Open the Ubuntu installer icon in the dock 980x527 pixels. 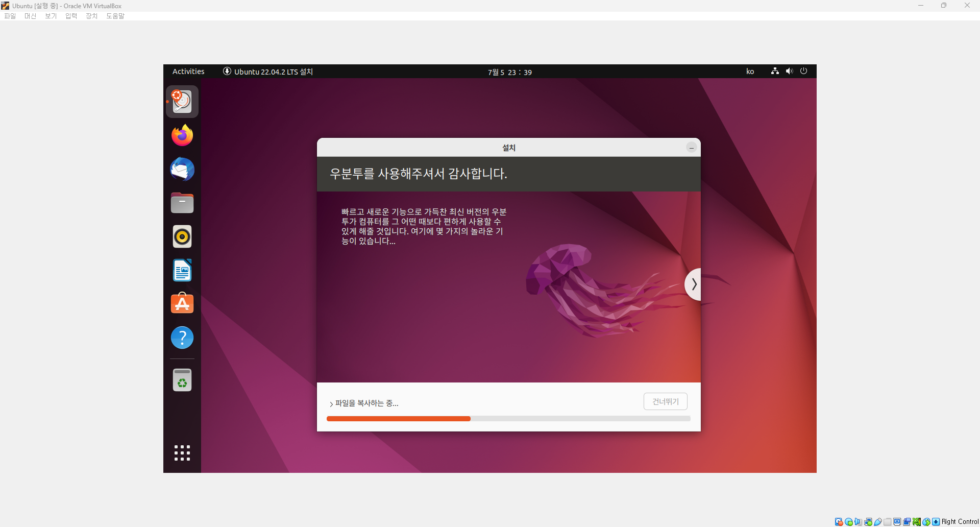coord(182,102)
